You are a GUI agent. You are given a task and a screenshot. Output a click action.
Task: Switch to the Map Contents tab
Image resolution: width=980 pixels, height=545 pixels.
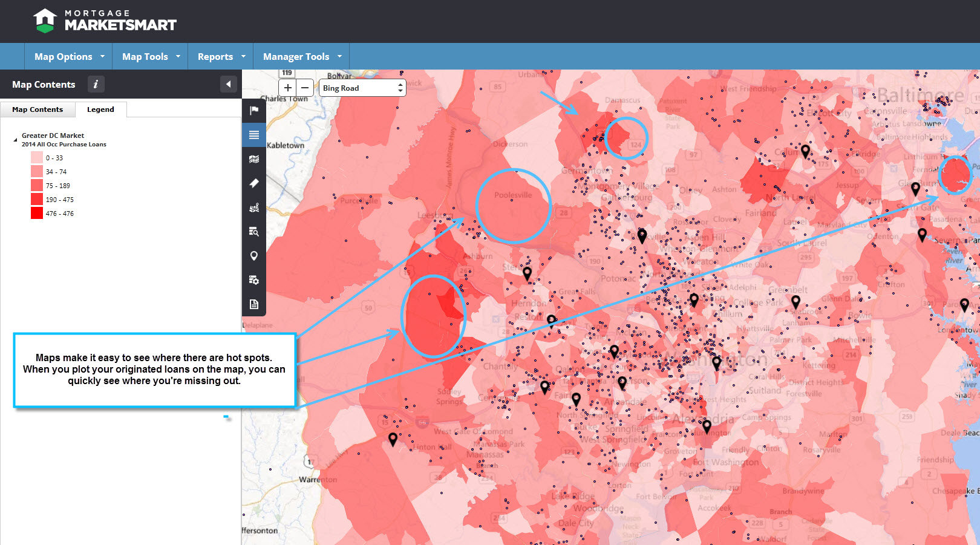[38, 109]
